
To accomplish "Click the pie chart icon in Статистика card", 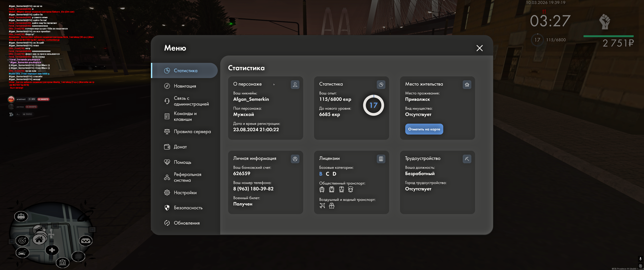I will point(381,85).
